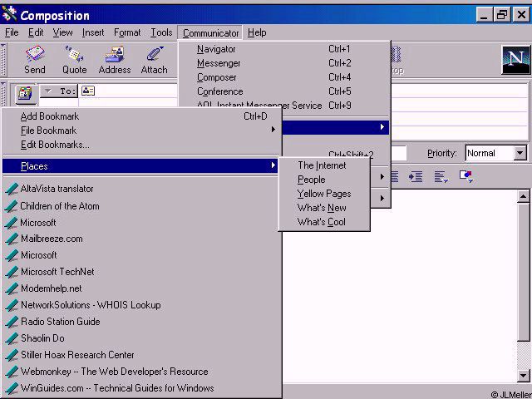Open the Help menu
The image size is (532, 399).
[x=257, y=32]
